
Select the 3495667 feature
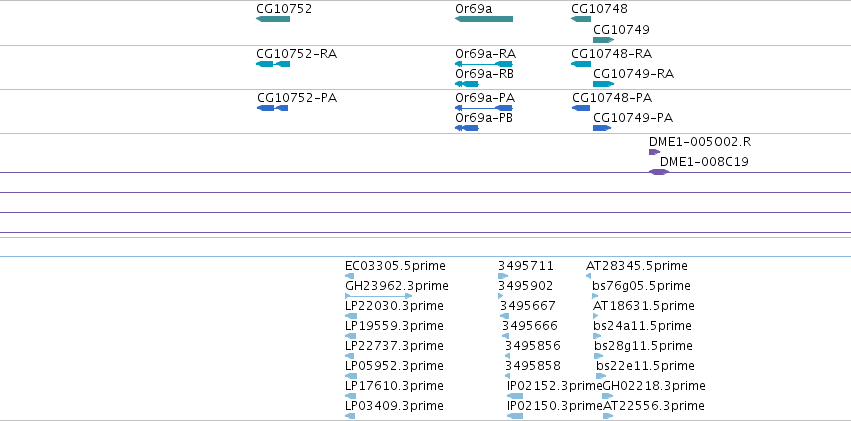(505, 316)
